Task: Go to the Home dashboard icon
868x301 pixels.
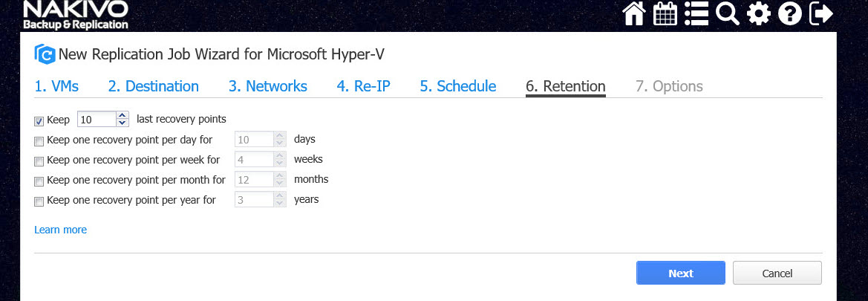Action: tap(633, 14)
